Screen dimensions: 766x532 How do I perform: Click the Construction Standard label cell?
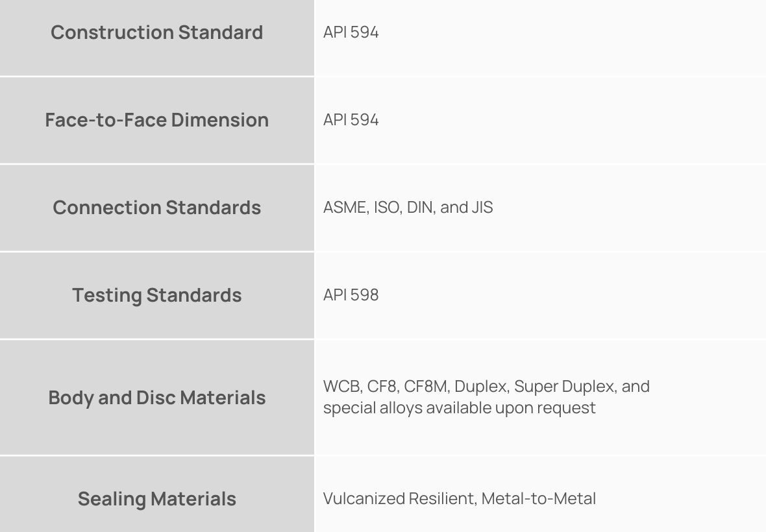click(x=156, y=32)
